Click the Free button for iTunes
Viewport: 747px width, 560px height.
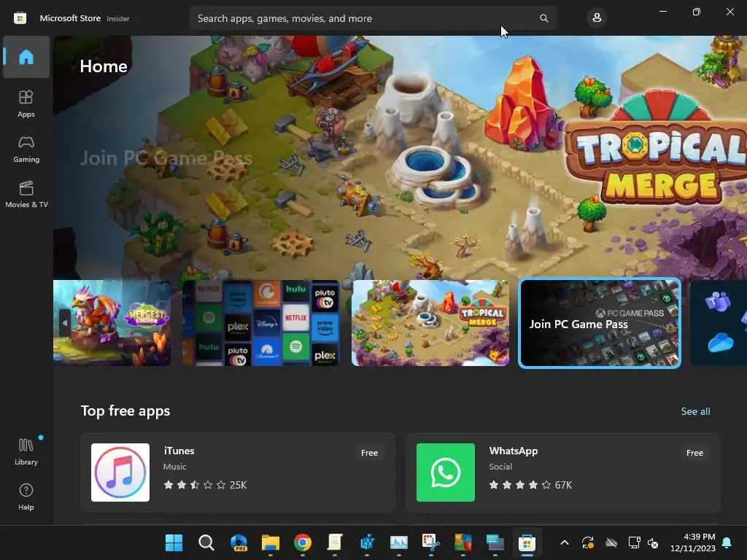pos(369,453)
